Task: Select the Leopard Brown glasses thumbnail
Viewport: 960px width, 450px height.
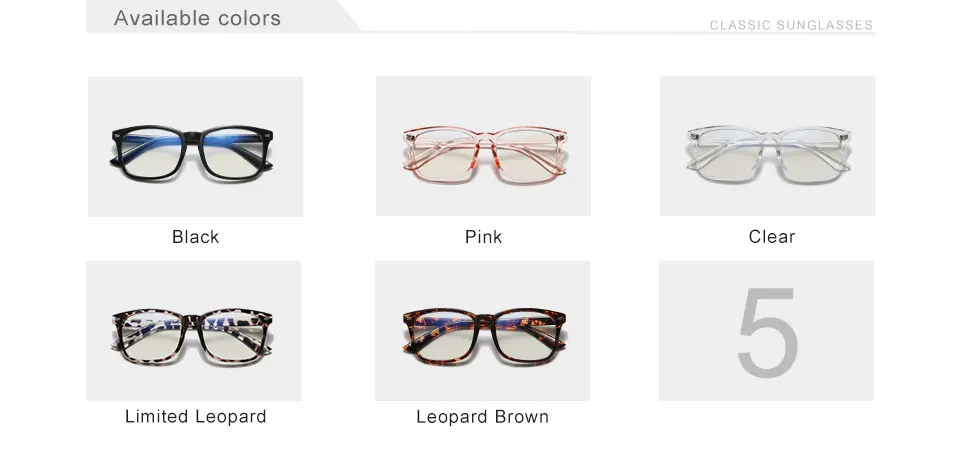Action: [482, 331]
